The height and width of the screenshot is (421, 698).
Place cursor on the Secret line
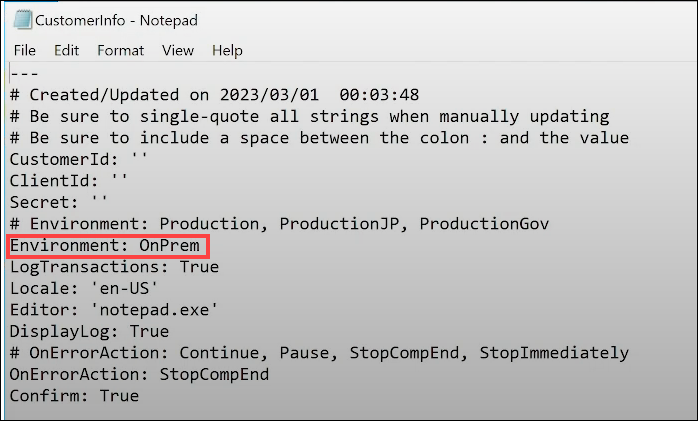point(58,203)
